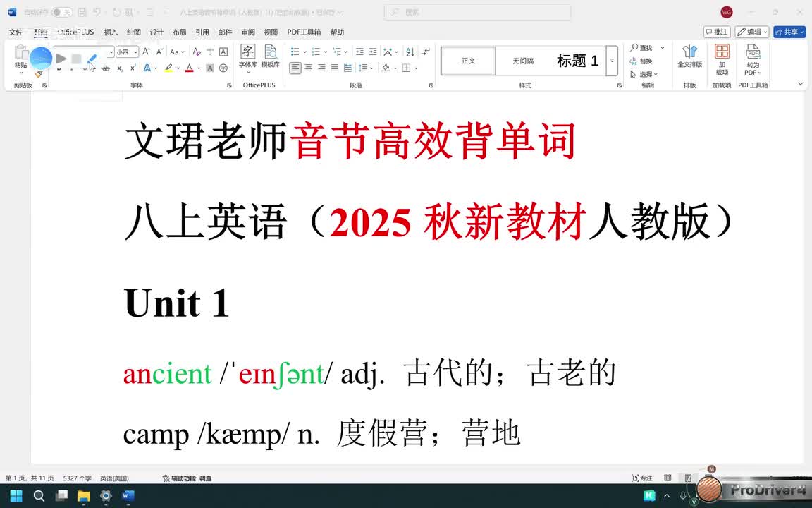812x508 pixels.
Task: Increase font size with grow font icon
Action: pyautogui.click(x=147, y=52)
